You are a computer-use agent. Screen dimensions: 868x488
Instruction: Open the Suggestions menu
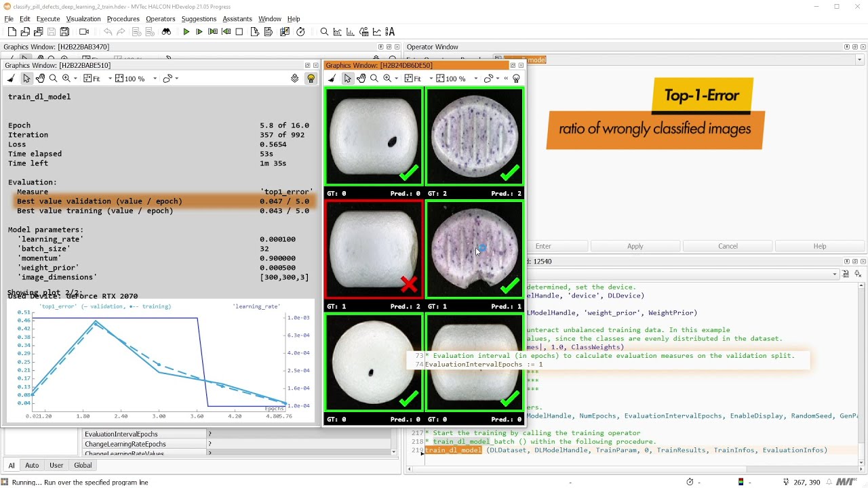(199, 19)
